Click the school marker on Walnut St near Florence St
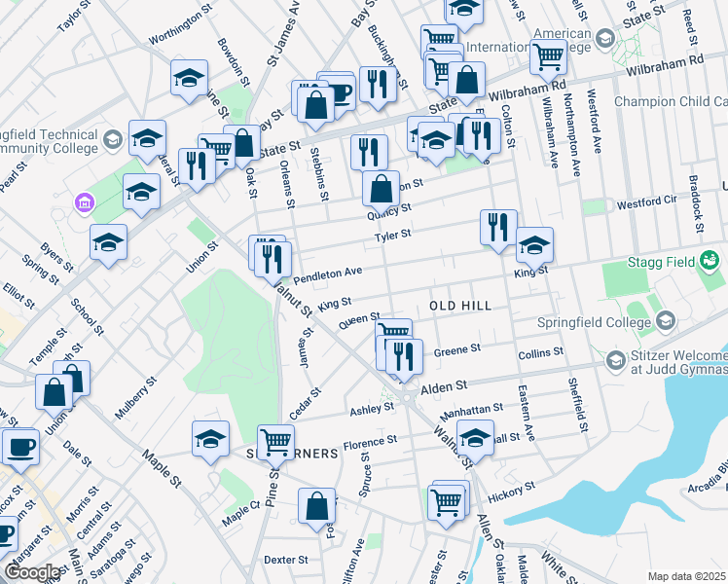Image resolution: width=728 pixels, height=584 pixels. [x=475, y=439]
